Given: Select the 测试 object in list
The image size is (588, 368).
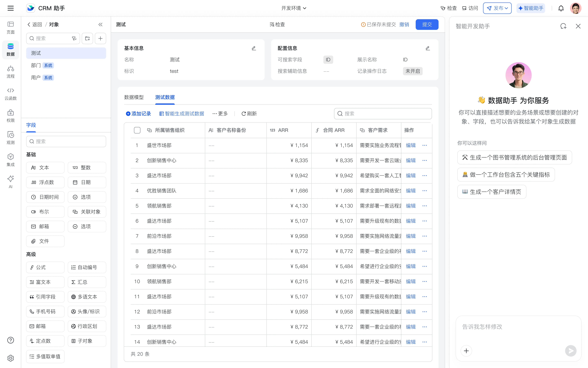Looking at the screenshot, I should coord(66,53).
